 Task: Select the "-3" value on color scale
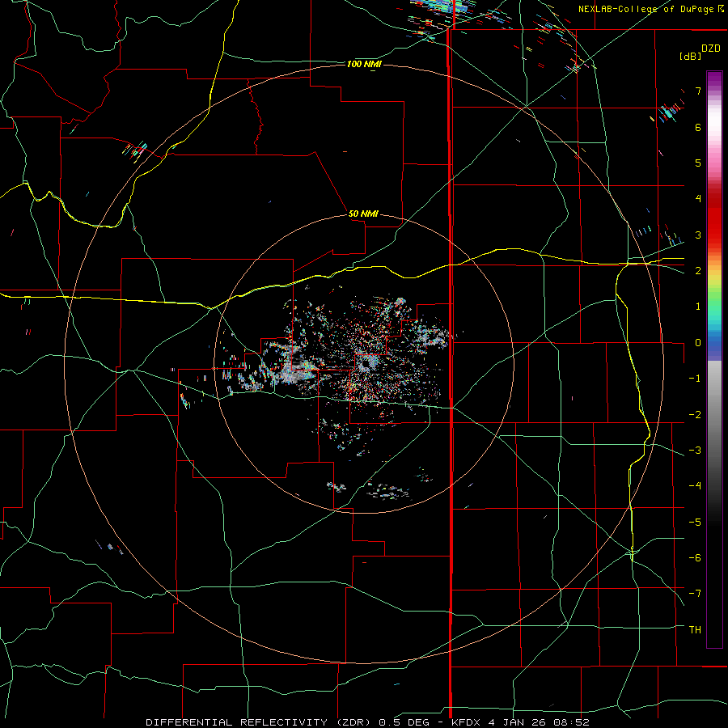pos(695,451)
